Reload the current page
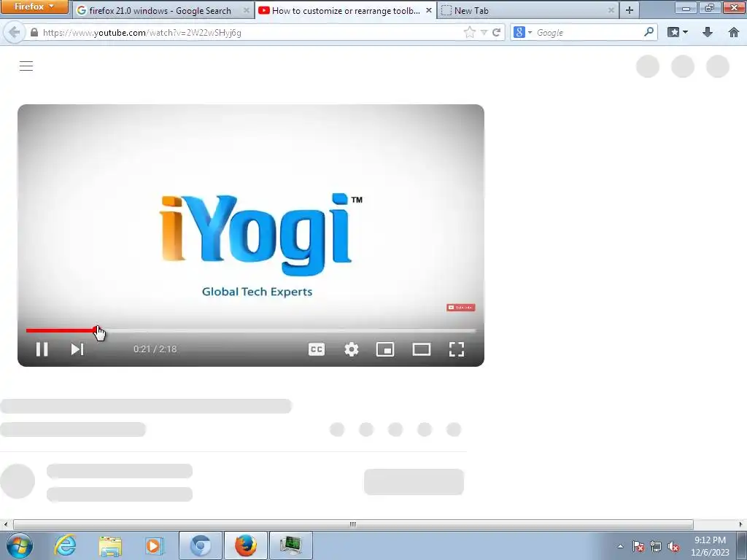The image size is (747, 560). [x=496, y=32]
